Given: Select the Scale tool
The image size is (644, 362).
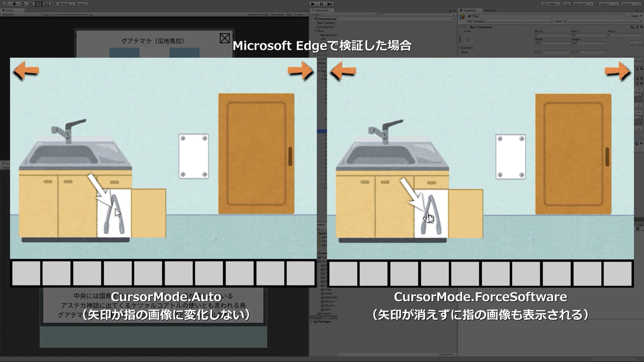Looking at the screenshot, I should (30, 4).
